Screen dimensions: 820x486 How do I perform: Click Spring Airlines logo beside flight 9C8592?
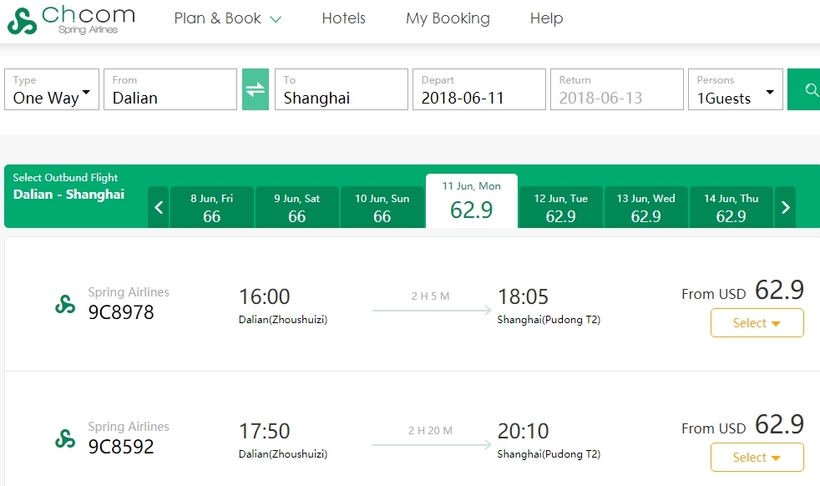tap(65, 438)
